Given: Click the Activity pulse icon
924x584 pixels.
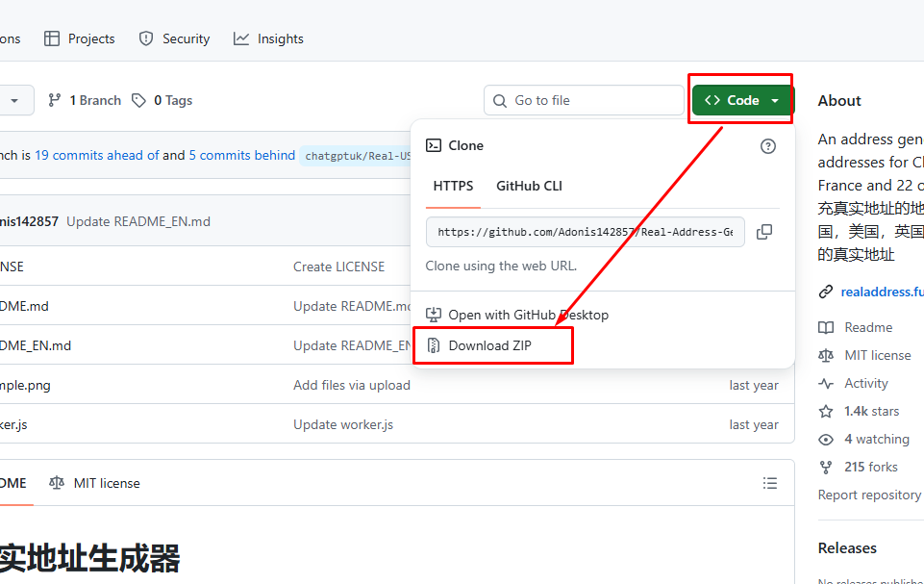Looking at the screenshot, I should pyautogui.click(x=826, y=384).
